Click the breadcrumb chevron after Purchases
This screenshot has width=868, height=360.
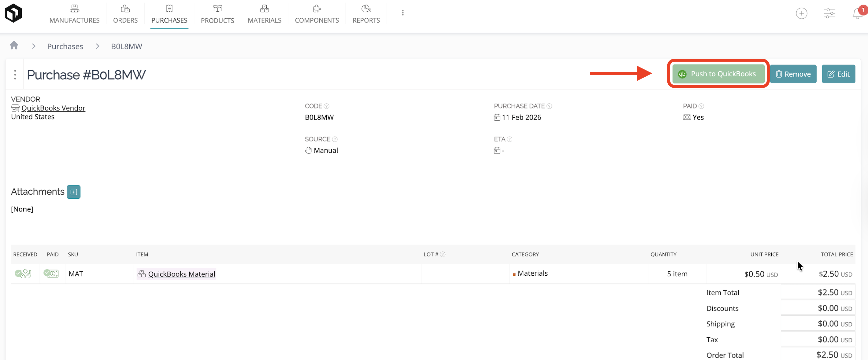pos(97,46)
